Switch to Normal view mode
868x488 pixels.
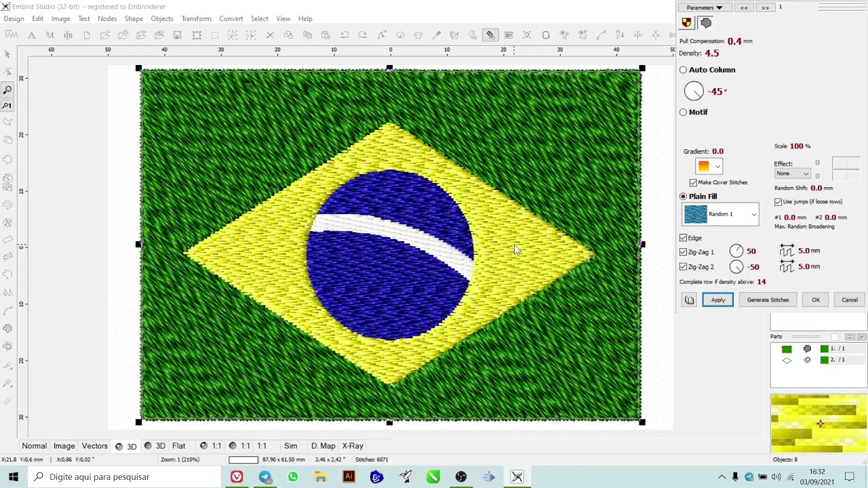[34, 446]
